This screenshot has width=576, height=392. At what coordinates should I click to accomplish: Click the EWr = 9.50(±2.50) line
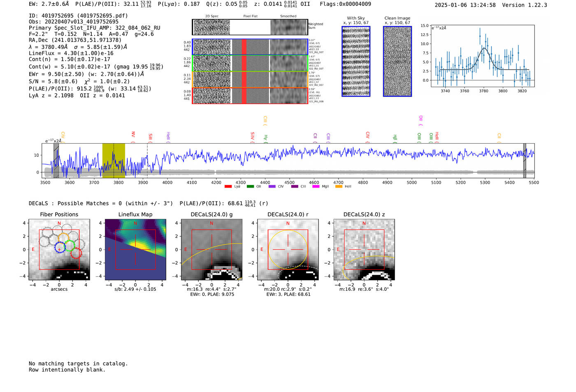[x=86, y=74]
